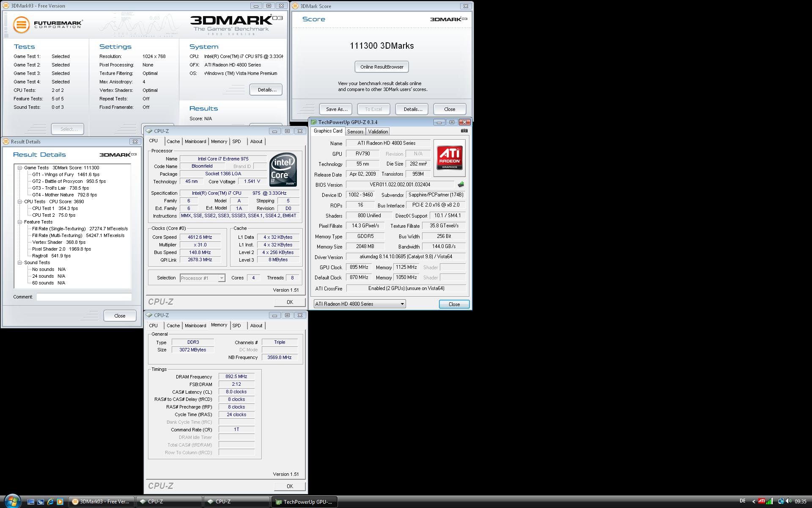Click the Switch Between Windows quick launch icon
Viewport: 812px width, 508px height.
pos(41,502)
